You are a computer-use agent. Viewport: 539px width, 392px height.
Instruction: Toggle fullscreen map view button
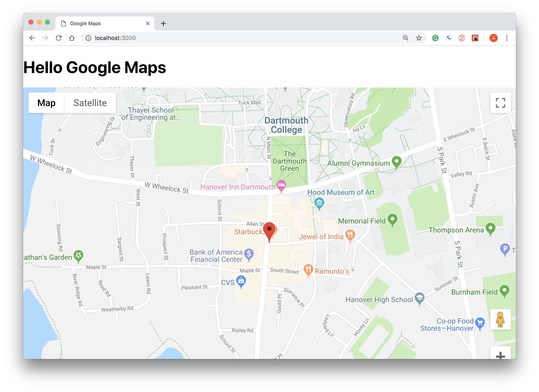click(500, 103)
